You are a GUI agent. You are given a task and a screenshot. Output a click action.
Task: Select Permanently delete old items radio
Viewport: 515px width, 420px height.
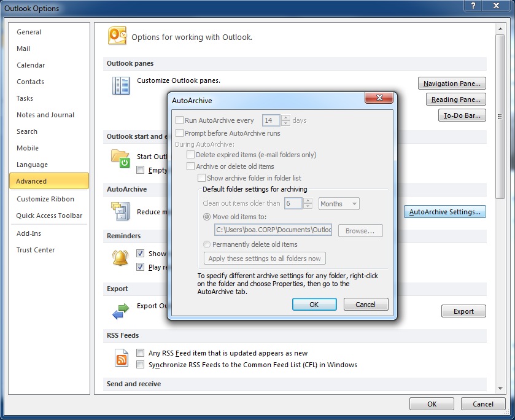[x=207, y=244]
